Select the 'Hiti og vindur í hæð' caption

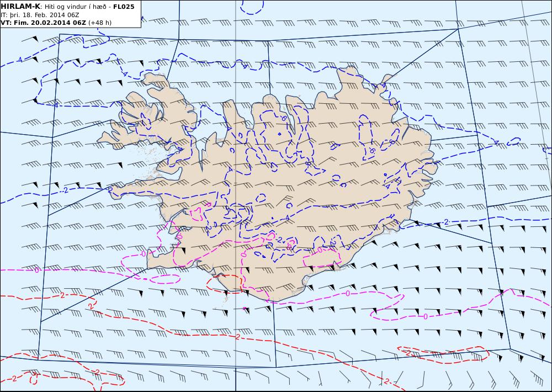(x=75, y=7)
